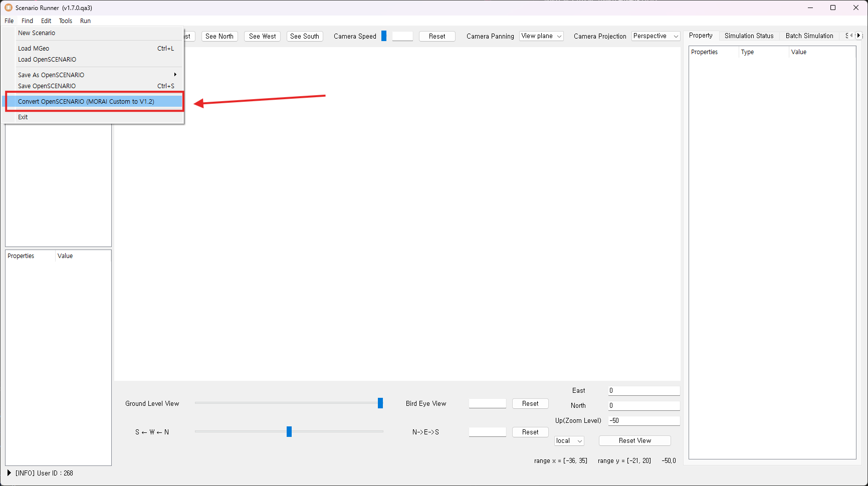Click the Up(Zoom Level) input field

(x=643, y=421)
